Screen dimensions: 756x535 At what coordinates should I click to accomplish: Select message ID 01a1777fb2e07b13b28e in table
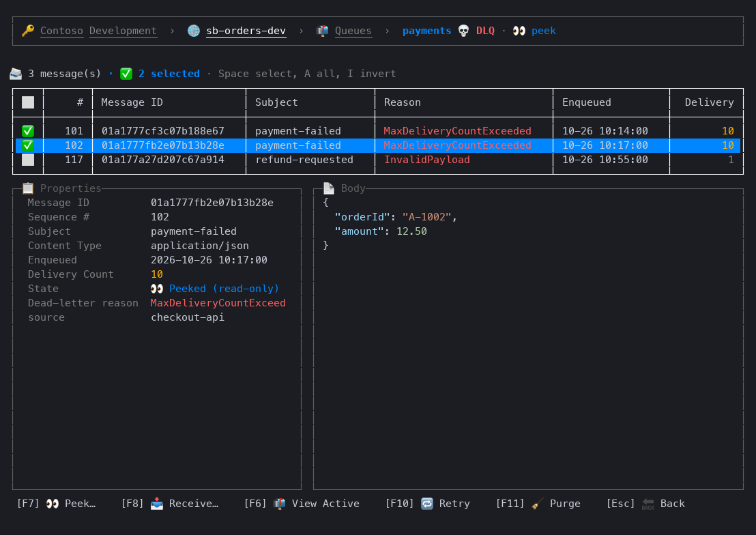pos(163,145)
